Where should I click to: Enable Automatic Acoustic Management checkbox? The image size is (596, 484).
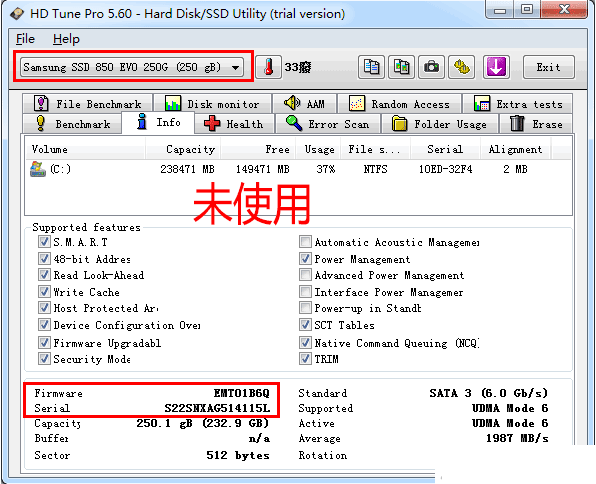pos(305,242)
